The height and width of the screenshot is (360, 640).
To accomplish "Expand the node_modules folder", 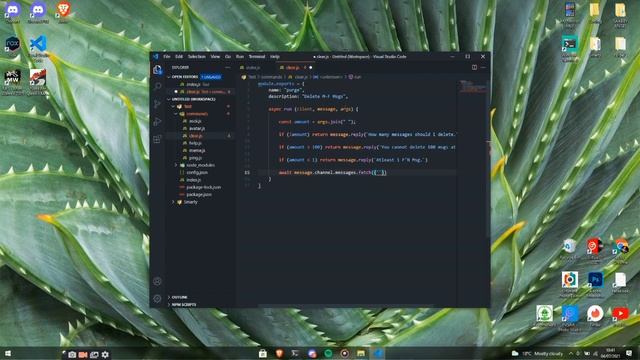I will (x=200, y=165).
